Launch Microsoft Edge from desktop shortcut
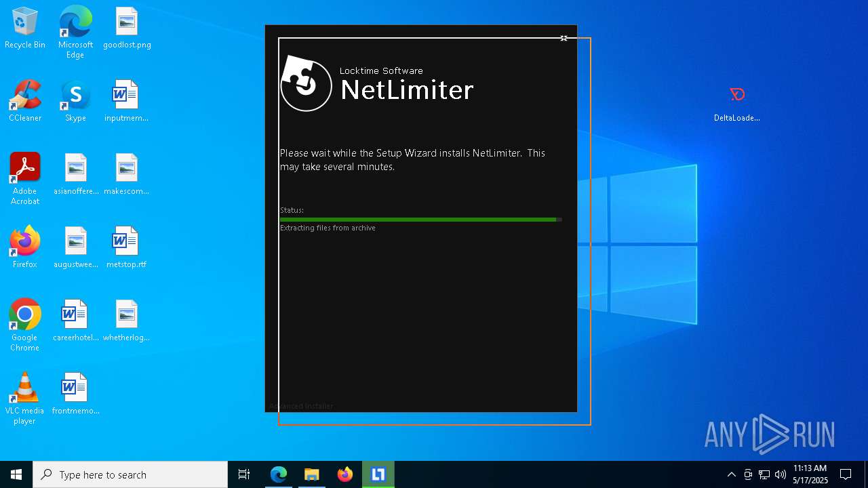The image size is (868, 488). 75,33
